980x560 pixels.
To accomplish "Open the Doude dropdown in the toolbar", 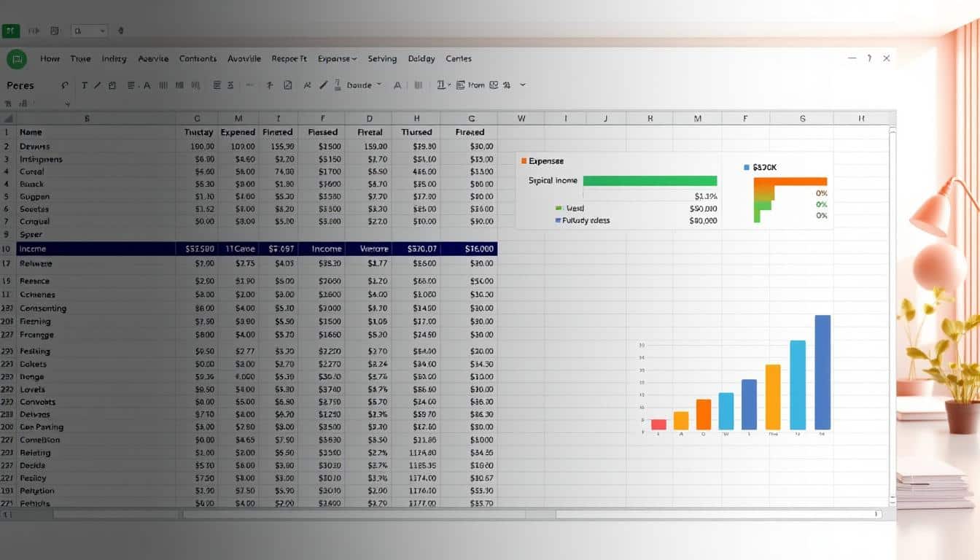I will (x=364, y=85).
